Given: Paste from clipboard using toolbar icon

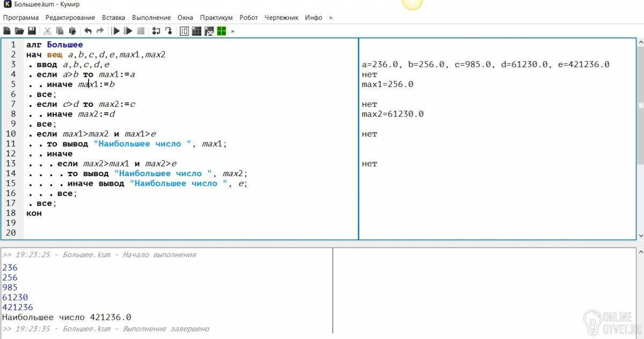Looking at the screenshot, I should pyautogui.click(x=72, y=31).
